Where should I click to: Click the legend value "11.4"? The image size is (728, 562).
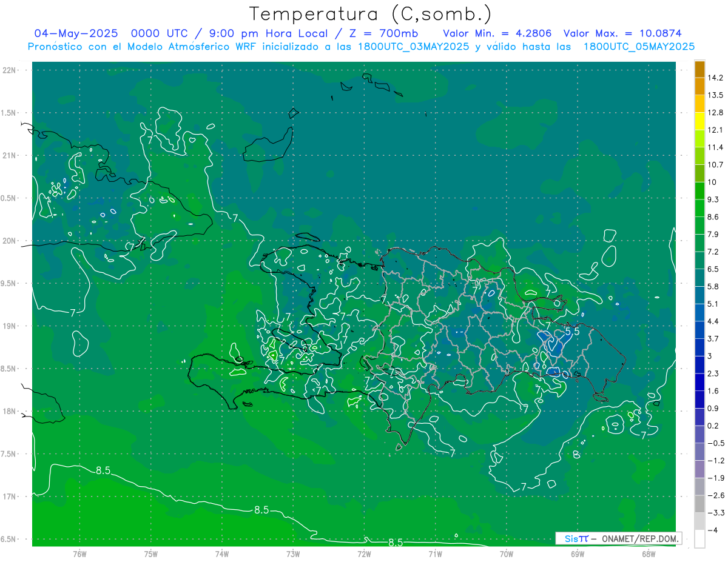[x=716, y=147]
